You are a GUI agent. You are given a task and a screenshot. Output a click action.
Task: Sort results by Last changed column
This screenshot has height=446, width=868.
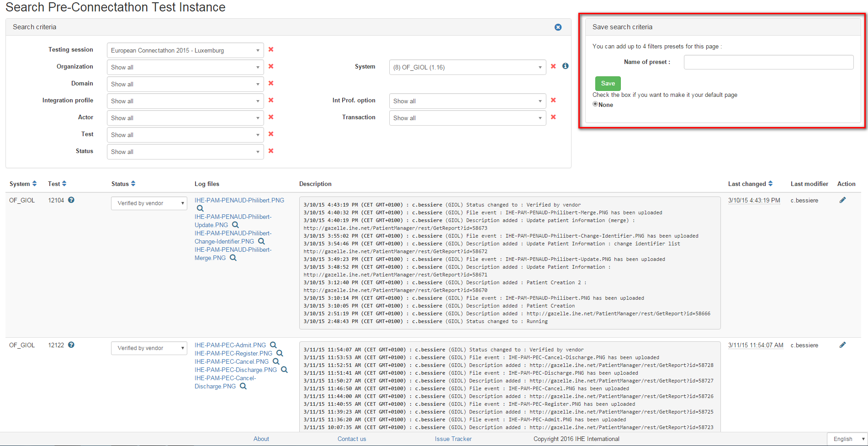click(770, 184)
